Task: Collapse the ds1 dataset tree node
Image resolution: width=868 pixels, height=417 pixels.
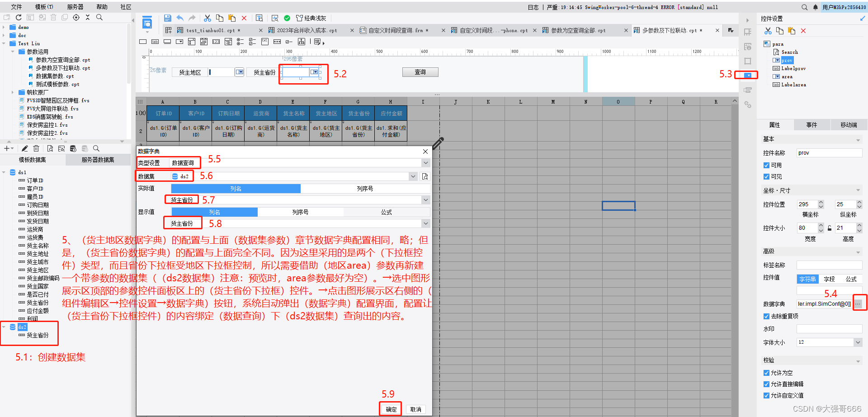Action: coord(4,172)
